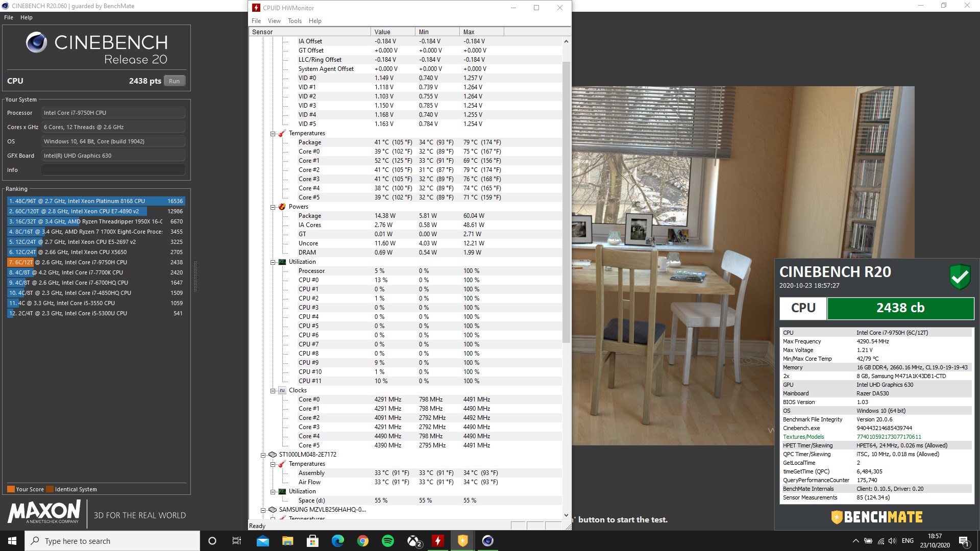
Task: Select the IA Cores power row
Action: (405, 225)
